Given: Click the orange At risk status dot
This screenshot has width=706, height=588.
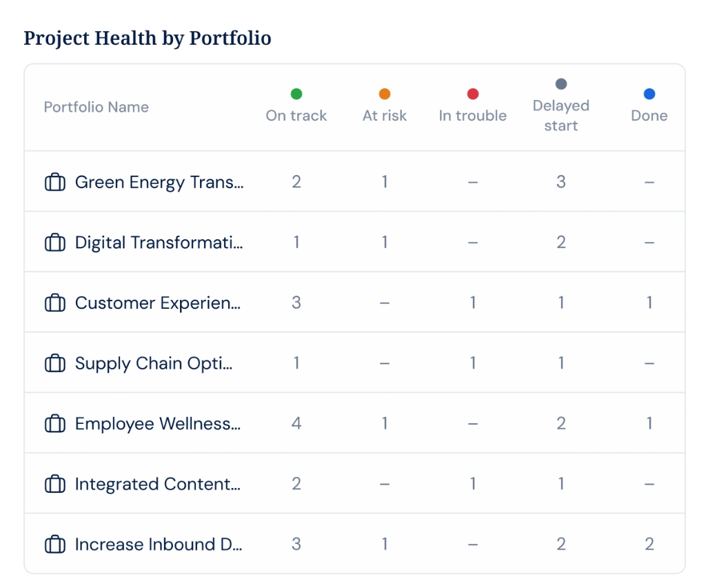Looking at the screenshot, I should pyautogui.click(x=385, y=94).
